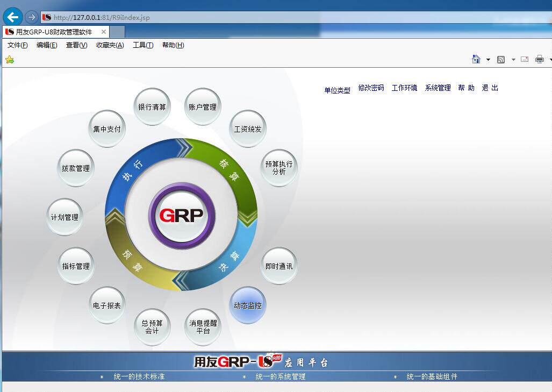
Task: Open the 工具(T) menu
Action: 143,45
